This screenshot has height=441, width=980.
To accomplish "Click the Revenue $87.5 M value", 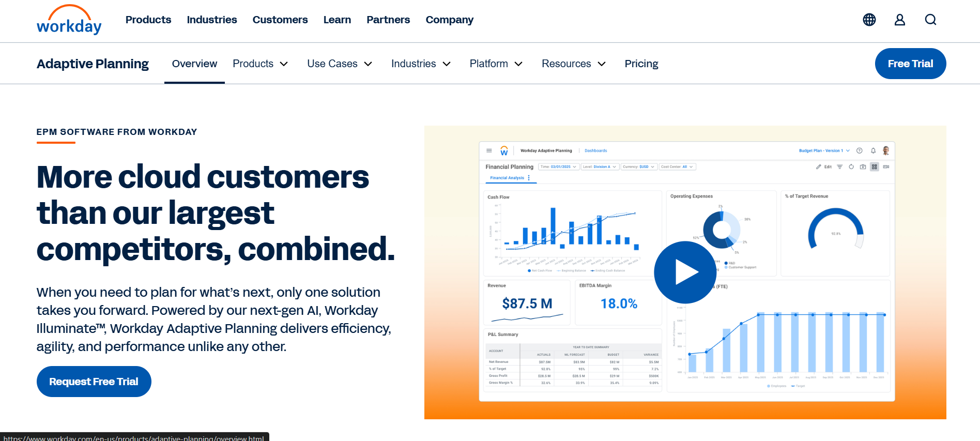I will pyautogui.click(x=527, y=303).
